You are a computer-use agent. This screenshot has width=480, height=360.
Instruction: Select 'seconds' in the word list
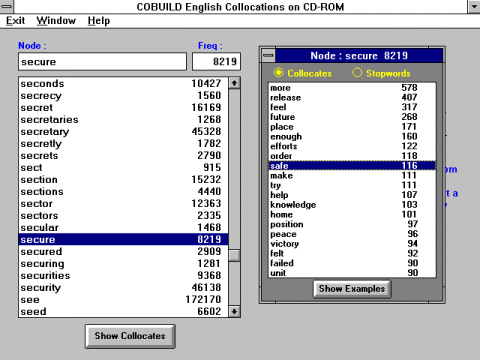pos(123,83)
